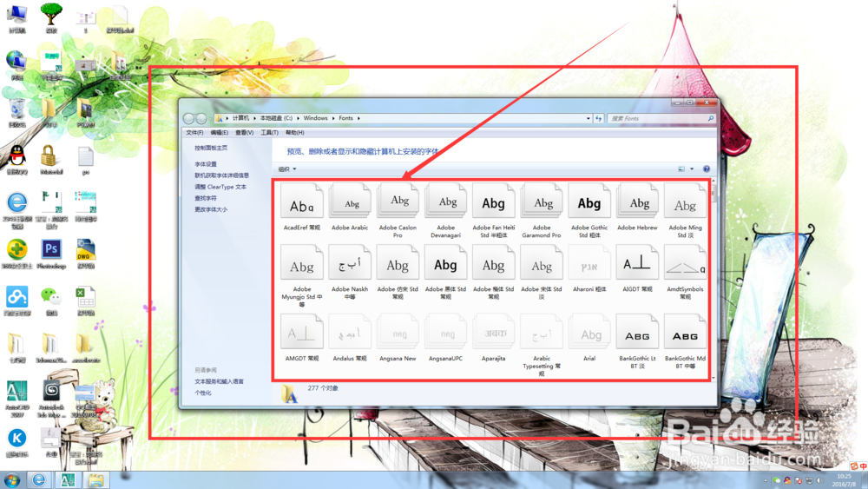Screen dimensions: 868x489
Task: Select the Adobe Fan Heiti Std font
Action: 493,211
